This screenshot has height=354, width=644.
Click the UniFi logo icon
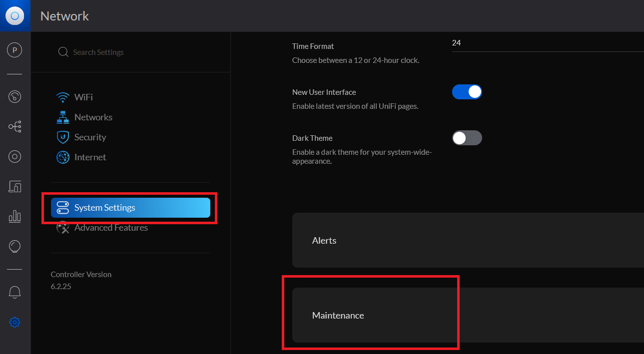pos(15,16)
